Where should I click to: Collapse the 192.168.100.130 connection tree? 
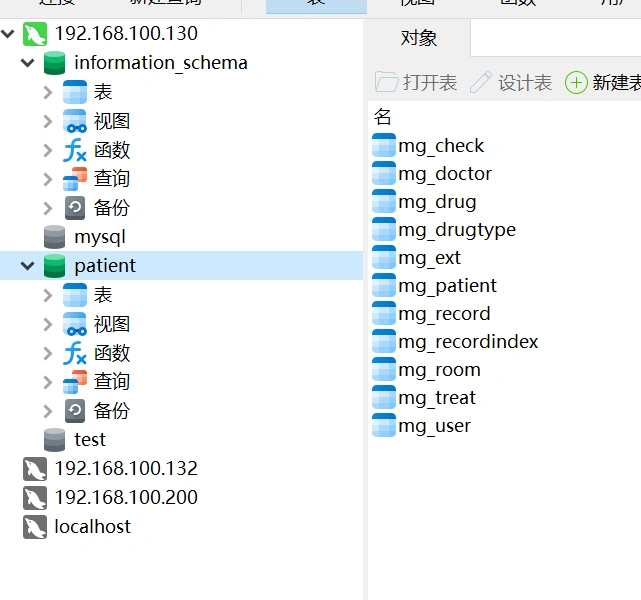click(9, 34)
